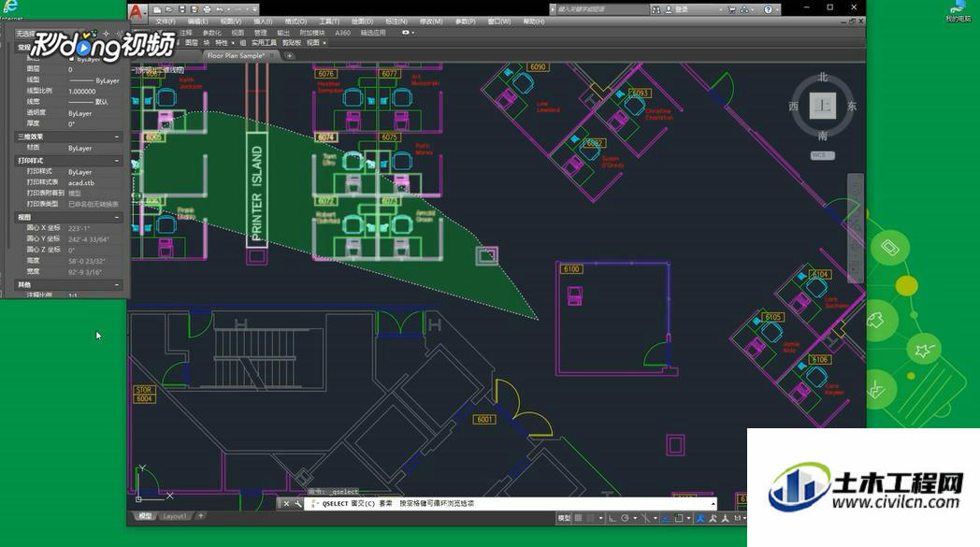Toggle object snap tracking in status bar
980x547 pixels.
666,518
